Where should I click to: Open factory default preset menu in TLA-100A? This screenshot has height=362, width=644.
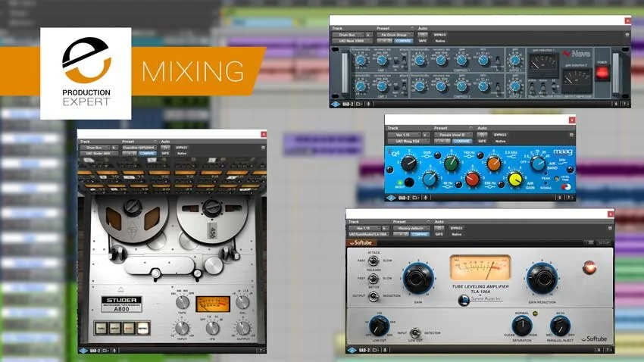(x=411, y=228)
